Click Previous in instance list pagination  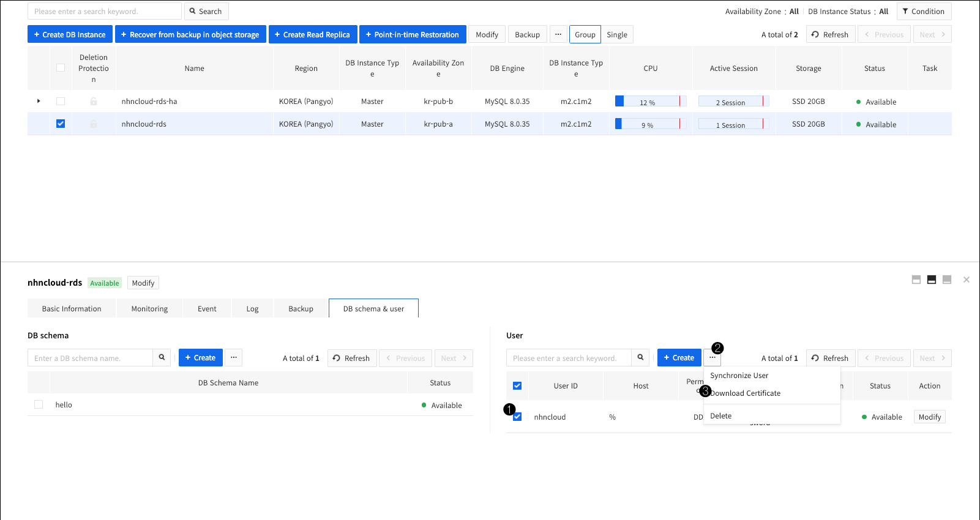click(884, 34)
